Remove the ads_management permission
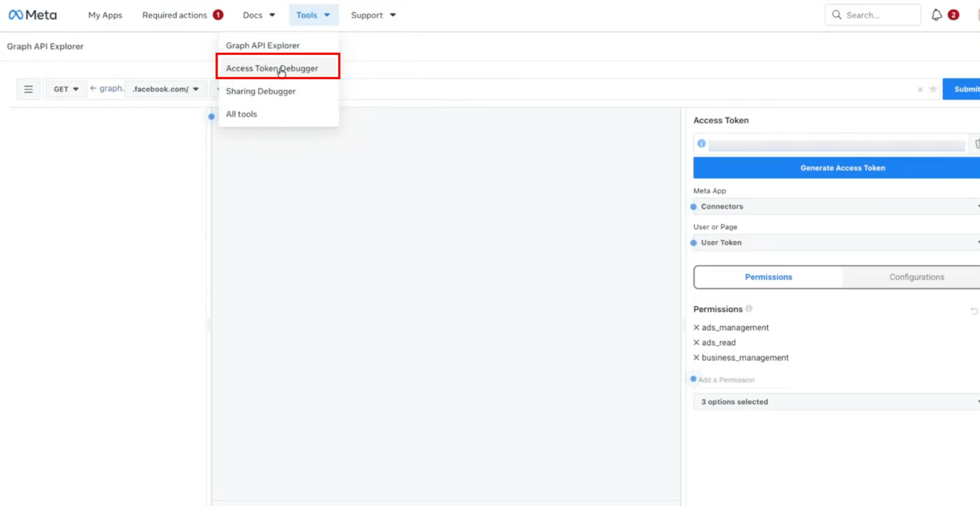 tap(696, 327)
